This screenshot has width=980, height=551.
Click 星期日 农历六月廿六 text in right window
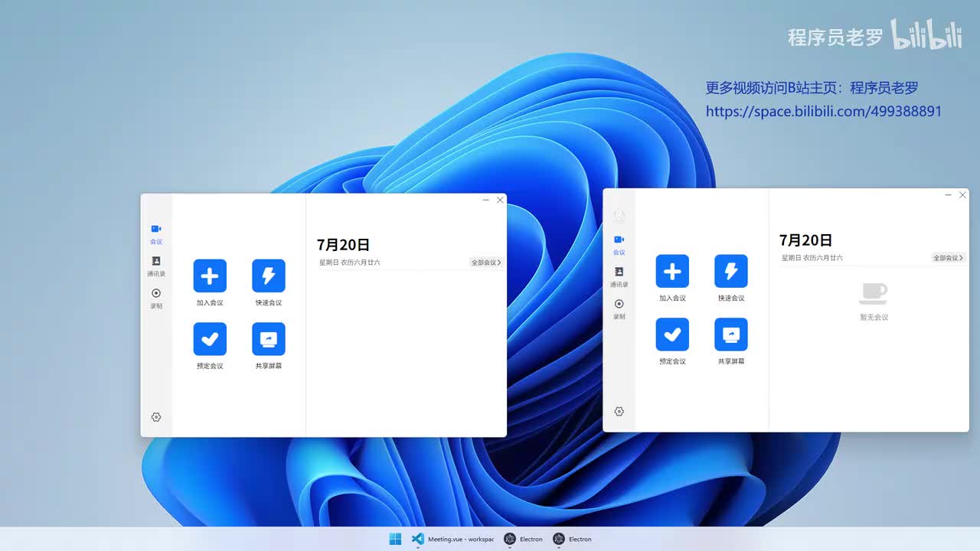point(812,258)
